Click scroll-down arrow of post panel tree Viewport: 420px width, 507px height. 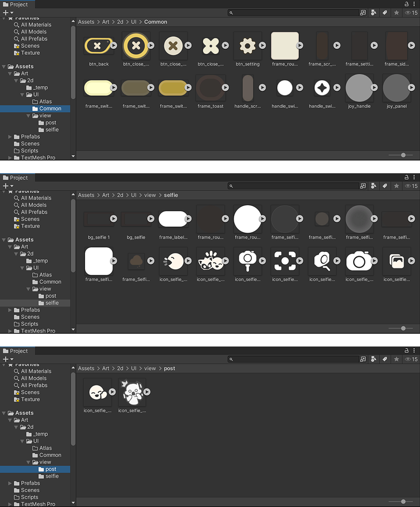[x=73, y=503]
